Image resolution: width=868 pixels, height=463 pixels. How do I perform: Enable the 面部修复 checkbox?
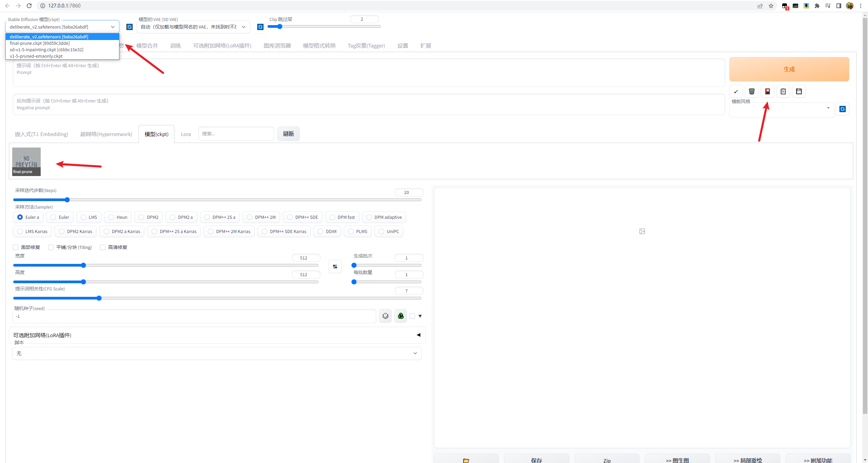click(x=16, y=247)
